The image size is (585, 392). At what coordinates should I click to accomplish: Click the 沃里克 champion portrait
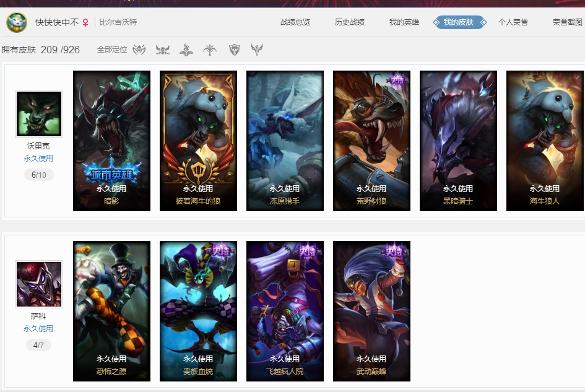tap(39, 114)
